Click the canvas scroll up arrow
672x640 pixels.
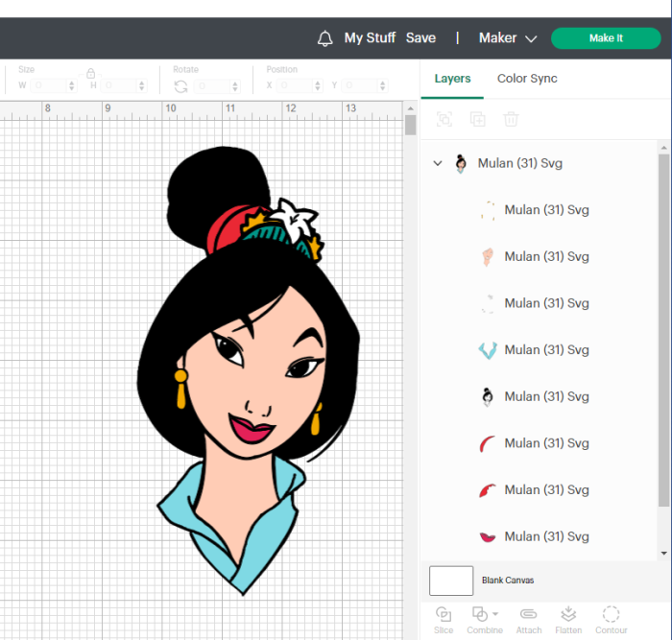click(410, 108)
